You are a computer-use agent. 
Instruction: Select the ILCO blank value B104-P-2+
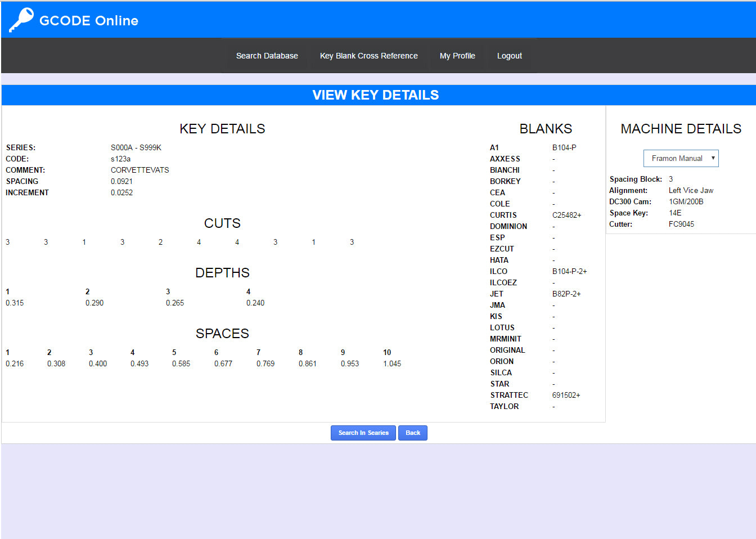[x=569, y=271]
